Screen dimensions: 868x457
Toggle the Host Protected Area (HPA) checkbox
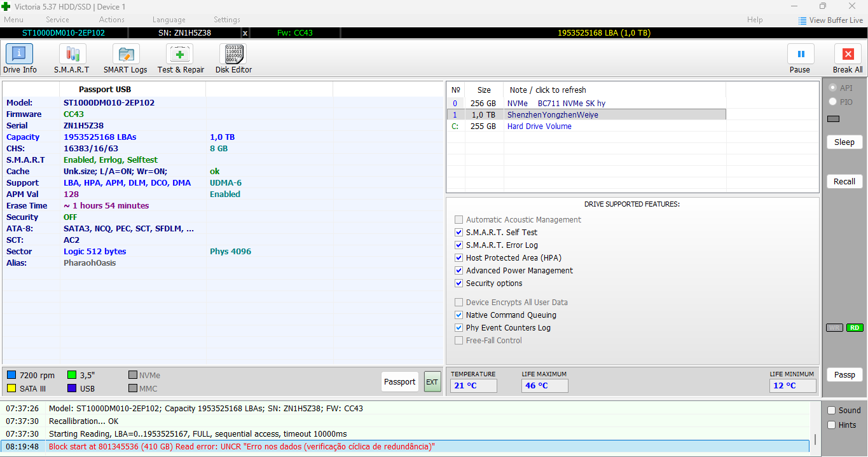coord(459,258)
